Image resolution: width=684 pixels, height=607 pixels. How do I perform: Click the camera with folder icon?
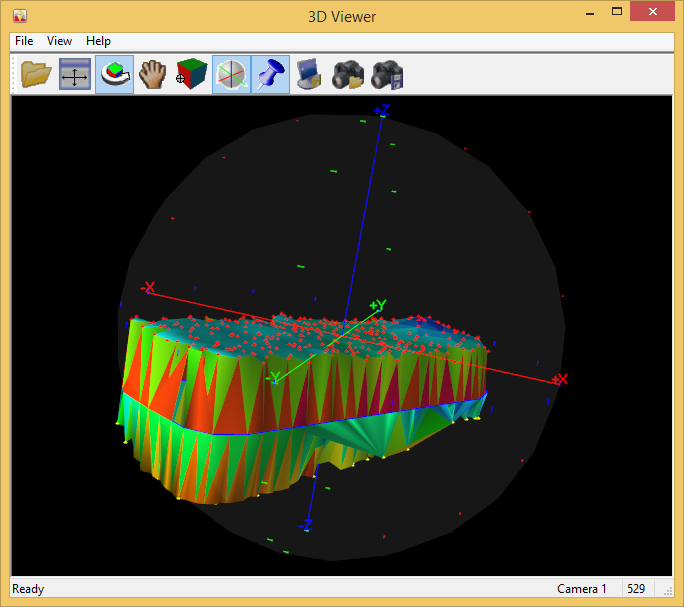point(348,74)
